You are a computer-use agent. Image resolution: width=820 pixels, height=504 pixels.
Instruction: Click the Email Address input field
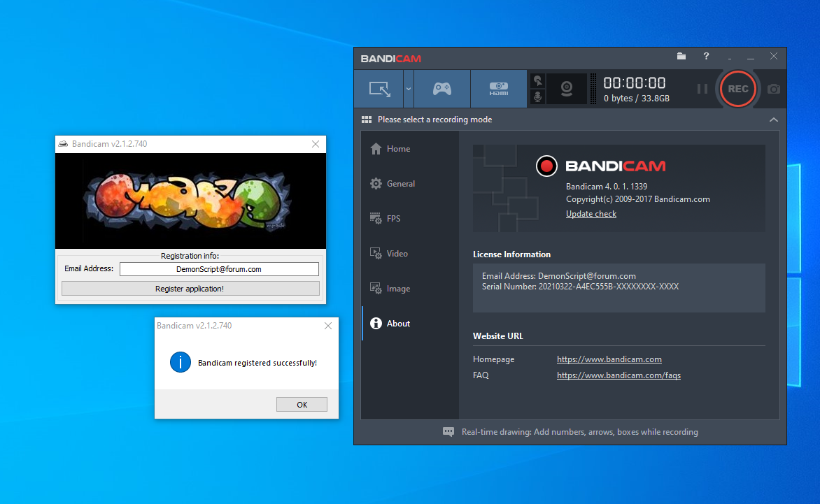(219, 269)
